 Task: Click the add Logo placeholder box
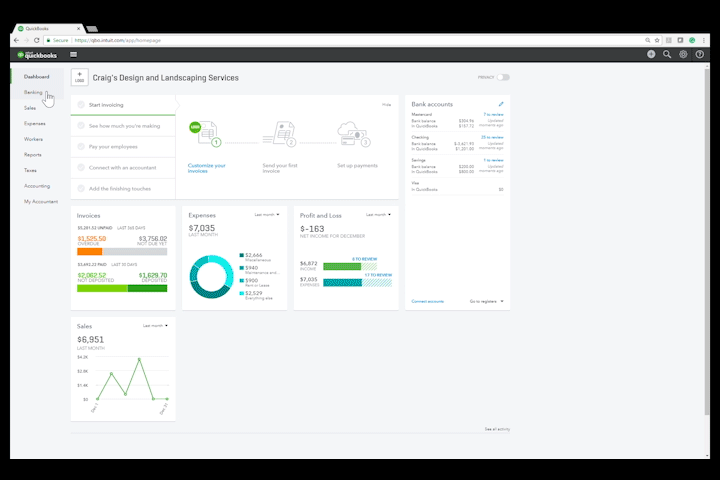point(79,77)
